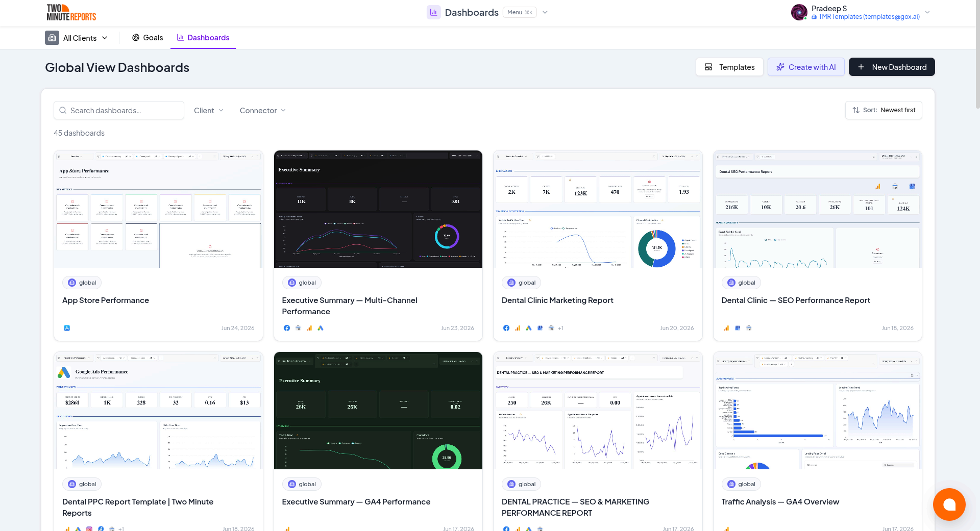Change the Sort: Newest first option
The height and width of the screenshot is (531, 980).
coord(884,110)
